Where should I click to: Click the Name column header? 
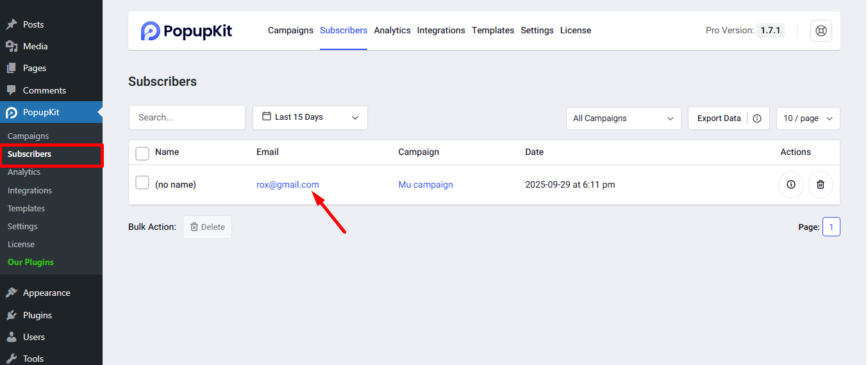point(167,152)
